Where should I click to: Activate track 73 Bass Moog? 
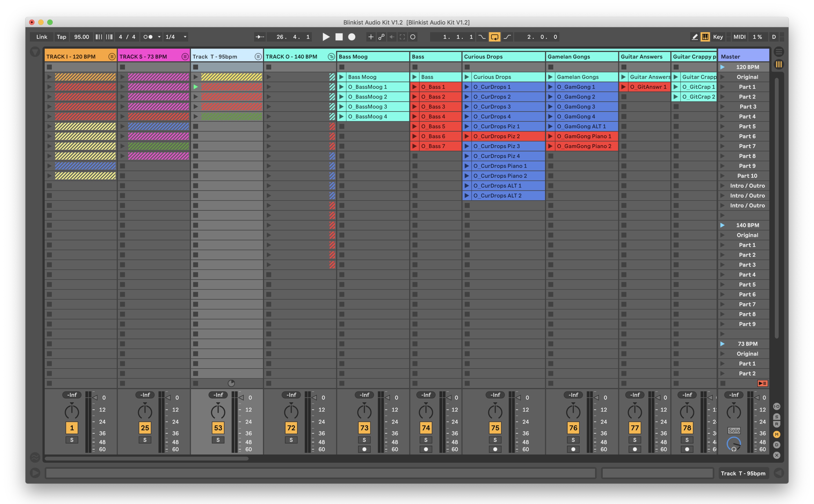[364, 428]
